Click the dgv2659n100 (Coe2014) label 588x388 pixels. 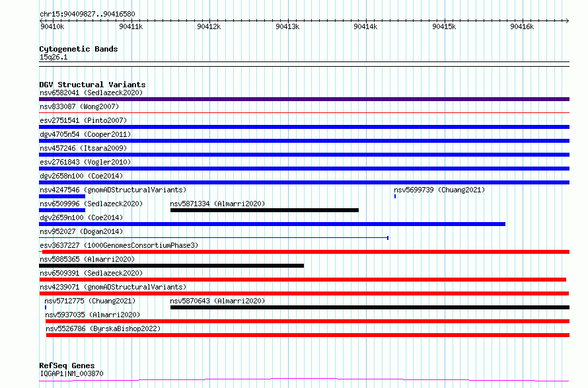point(81,217)
